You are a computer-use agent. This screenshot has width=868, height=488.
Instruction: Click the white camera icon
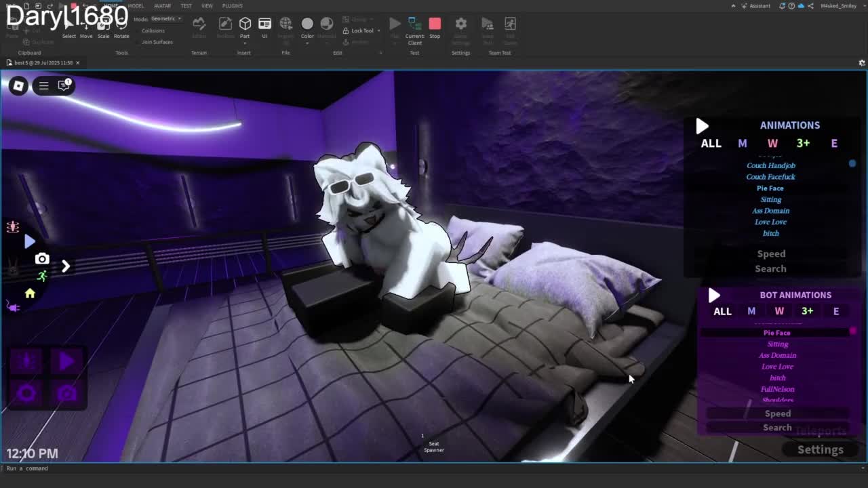coord(42,259)
